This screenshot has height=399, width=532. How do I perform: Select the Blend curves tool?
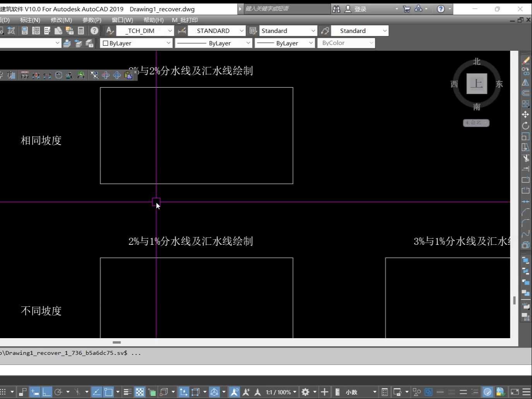click(525, 234)
